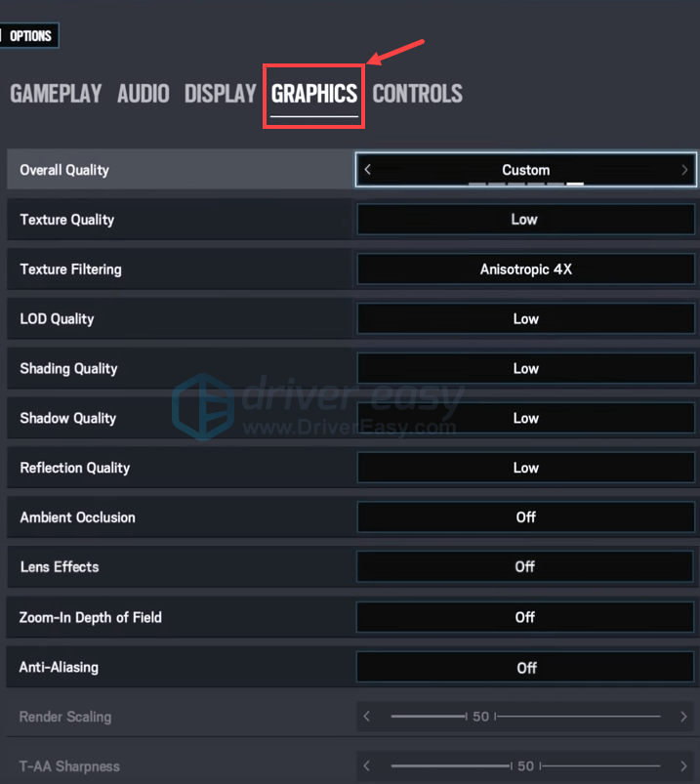
Task: Increase Render Scaling with right arrow
Action: point(683,716)
